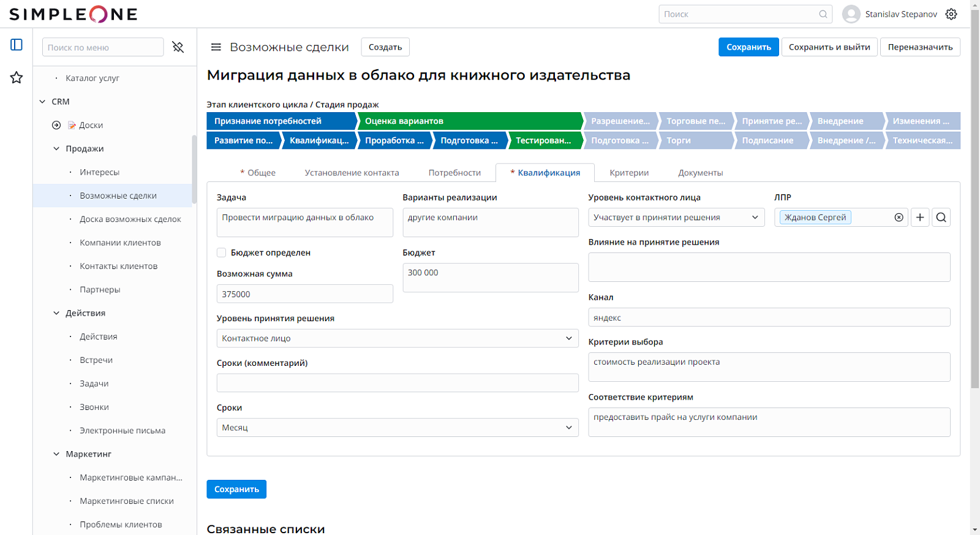Open Уровень принятия решения dropdown
Image resolution: width=980 pixels, height=535 pixels.
tap(398, 338)
